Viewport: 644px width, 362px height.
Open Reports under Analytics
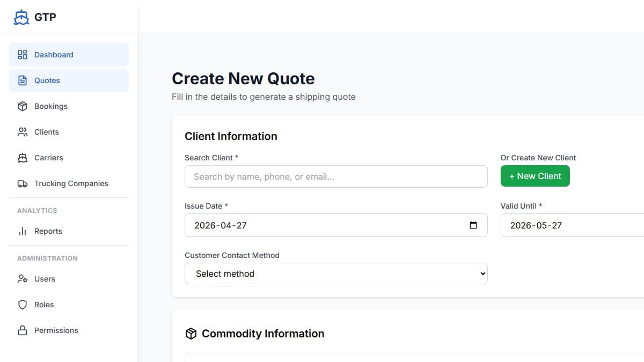69,231
